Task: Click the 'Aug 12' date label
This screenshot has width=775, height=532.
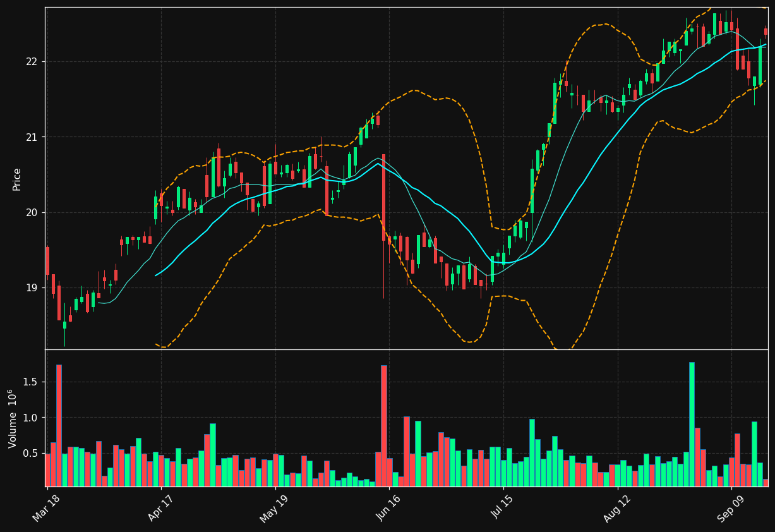Action: [x=616, y=507]
